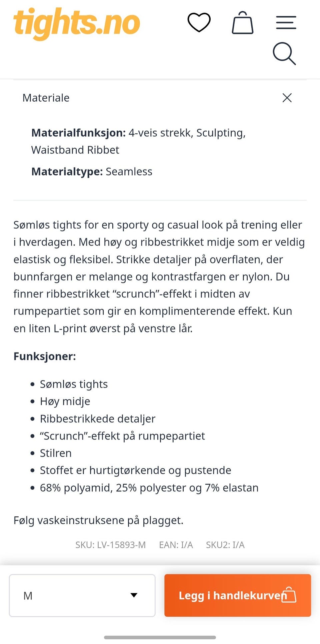Click the SKU code LV-15893-M text
320x644 pixels.
pos(110,545)
